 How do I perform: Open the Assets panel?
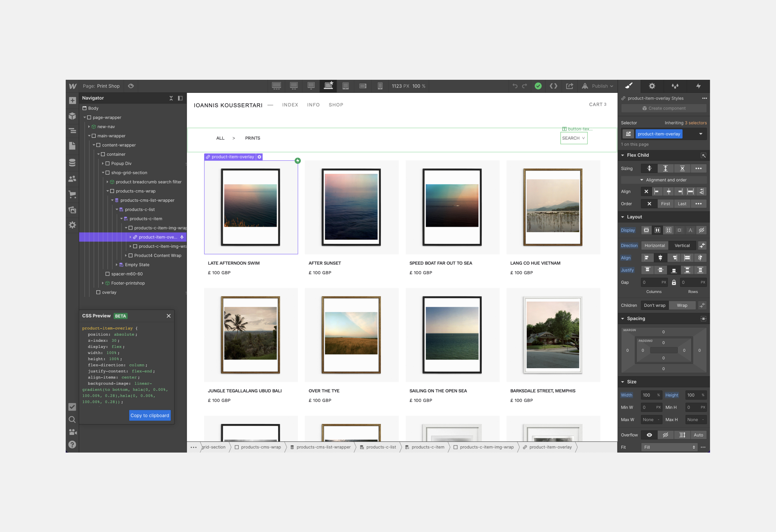(x=72, y=210)
